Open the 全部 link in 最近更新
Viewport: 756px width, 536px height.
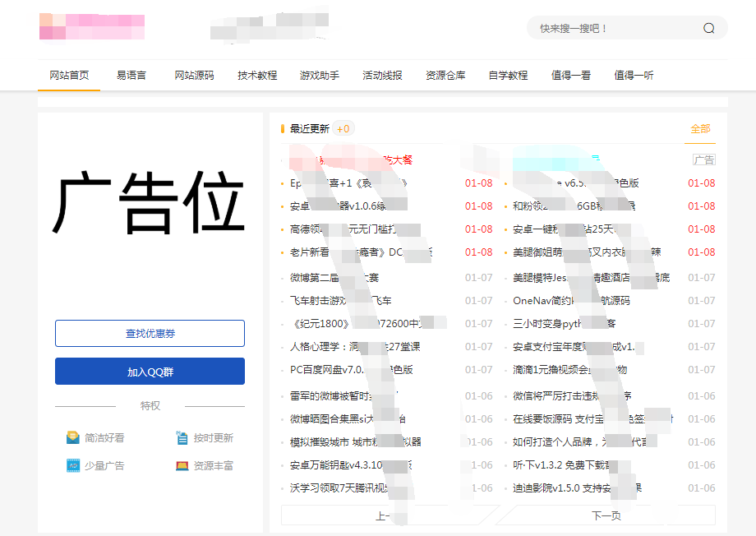click(x=700, y=129)
